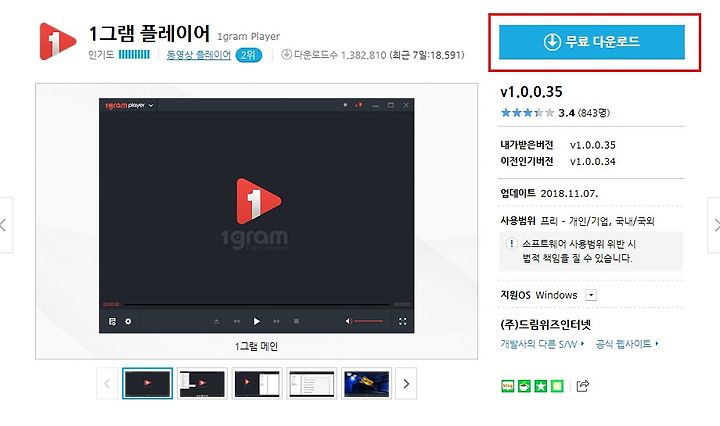Click the star rating 3.4 stars

click(527, 113)
